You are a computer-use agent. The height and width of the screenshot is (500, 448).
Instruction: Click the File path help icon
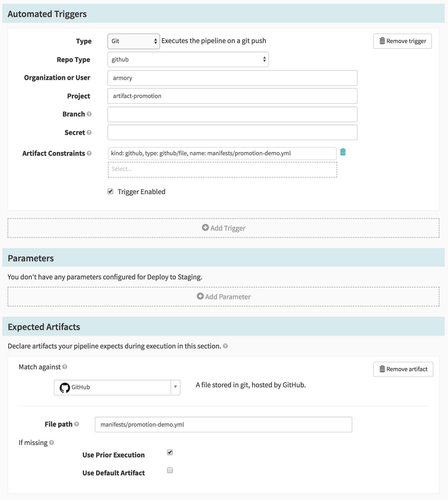76,424
